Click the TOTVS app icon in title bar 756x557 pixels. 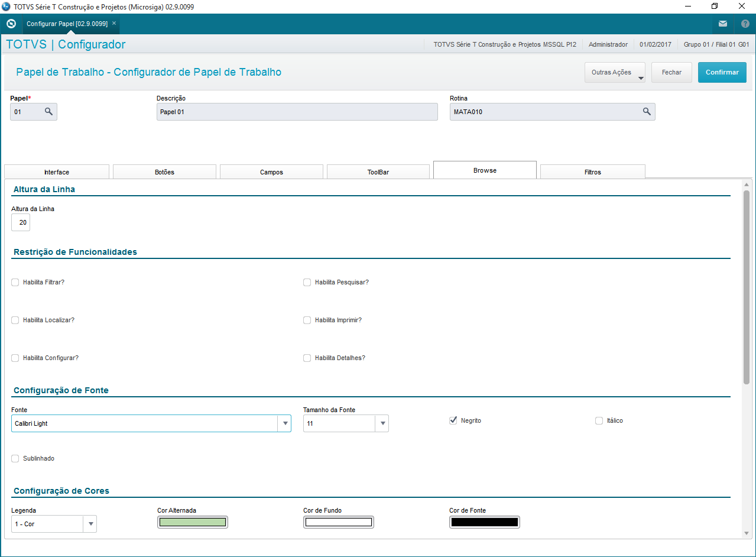pyautogui.click(x=7, y=7)
